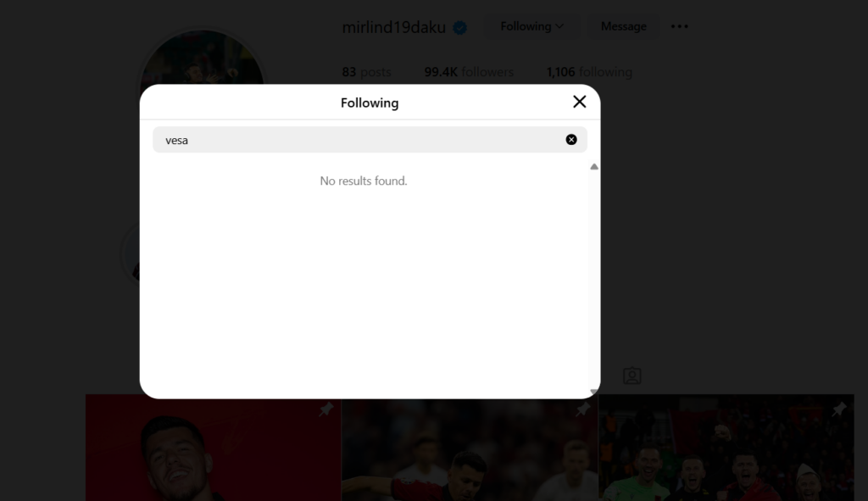Expand the Following dropdown button on the profile
Viewport: 868px width, 501px height.
(531, 27)
